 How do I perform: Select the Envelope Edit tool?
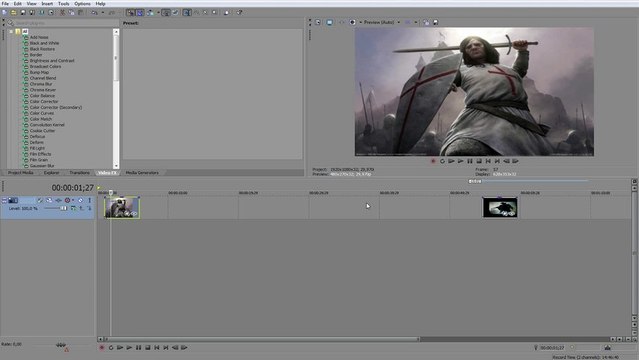196,13
